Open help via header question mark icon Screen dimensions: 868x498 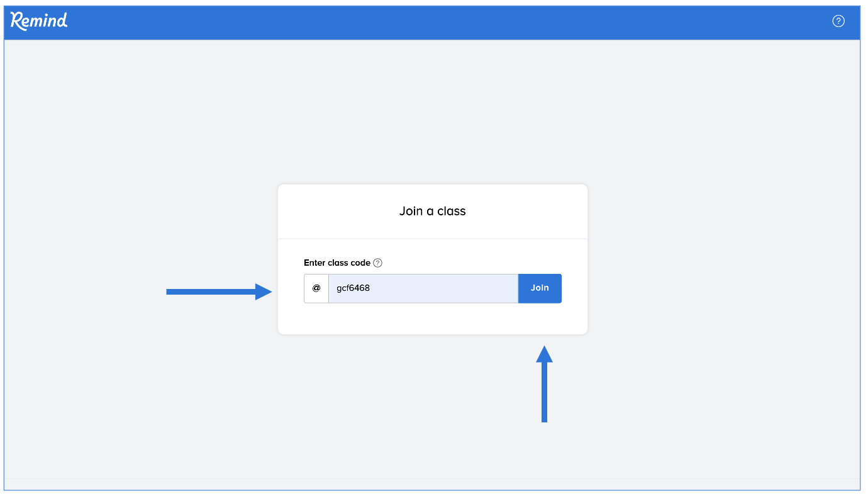(838, 21)
